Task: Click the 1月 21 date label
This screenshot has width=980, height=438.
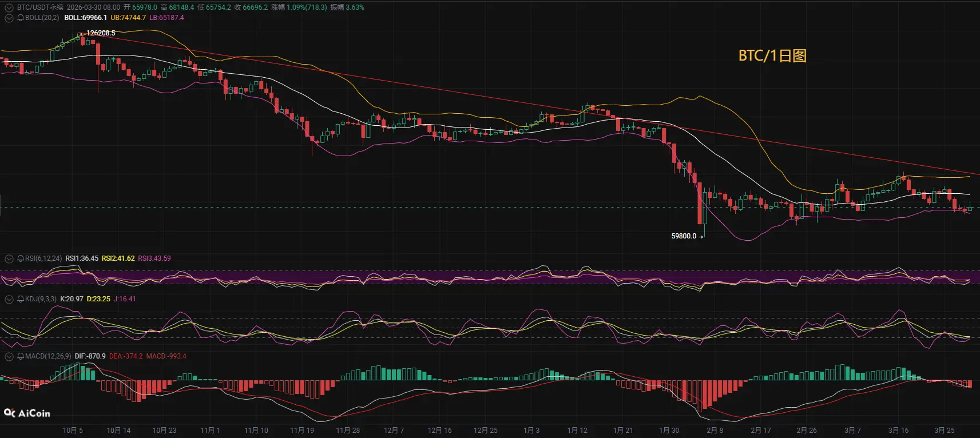Action: point(623,431)
